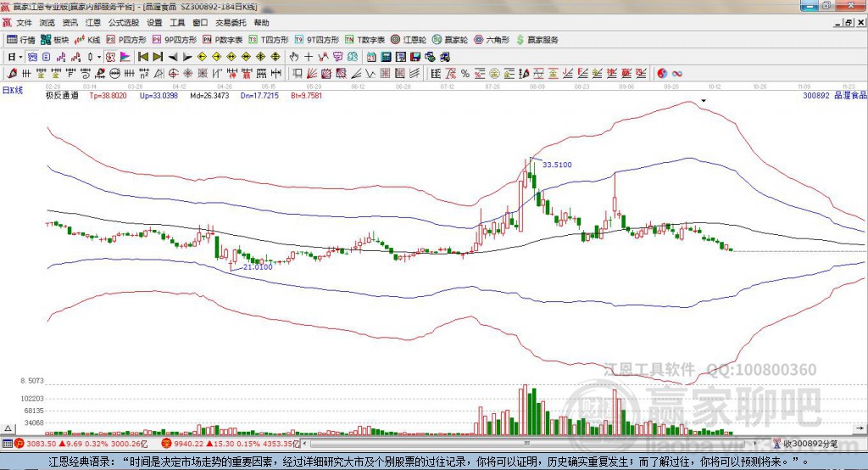Open the 帮助 menu
Viewport: 868px width, 470px height.
(x=261, y=23)
